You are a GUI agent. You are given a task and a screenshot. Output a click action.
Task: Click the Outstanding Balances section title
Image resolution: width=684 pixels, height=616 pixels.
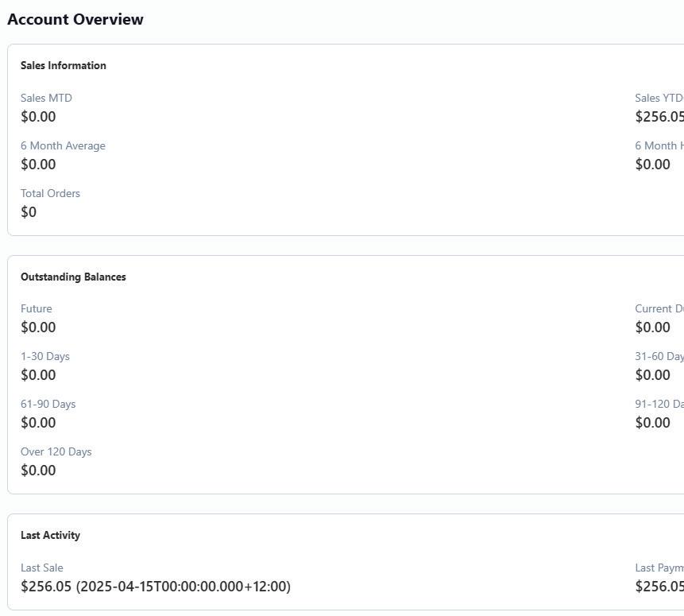point(73,277)
